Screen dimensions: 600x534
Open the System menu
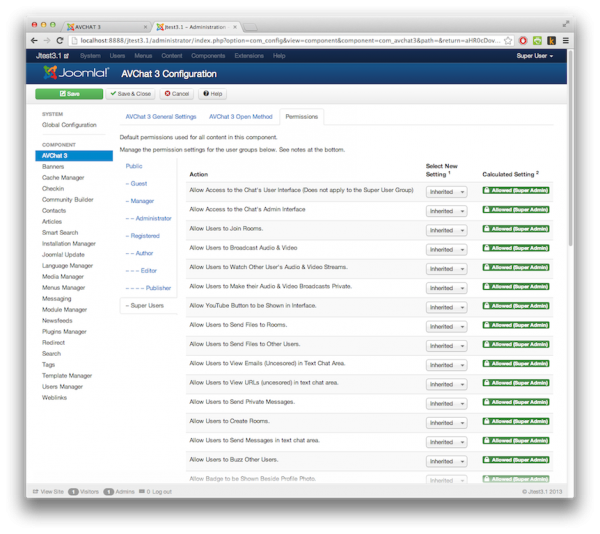90,56
